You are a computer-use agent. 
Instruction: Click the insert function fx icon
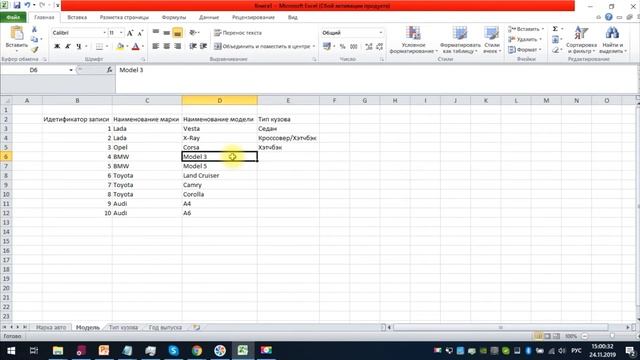(109, 70)
